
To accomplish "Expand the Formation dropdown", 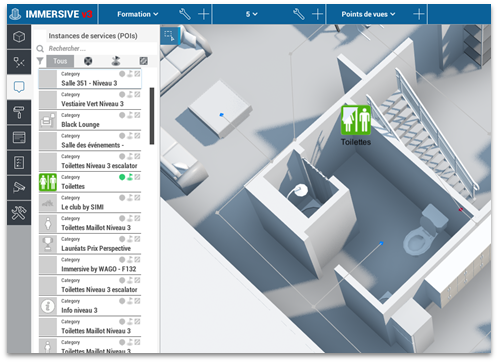I will 138,14.
